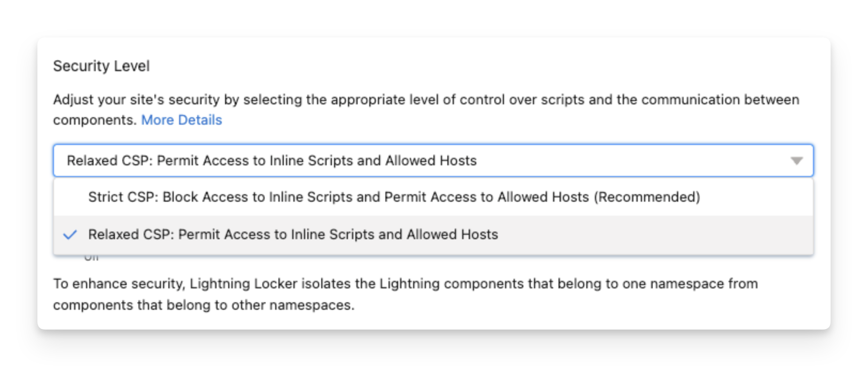Screen dimensions: 868x367
Task: Select the Strict CSP (Recommended) option
Action: (x=394, y=197)
